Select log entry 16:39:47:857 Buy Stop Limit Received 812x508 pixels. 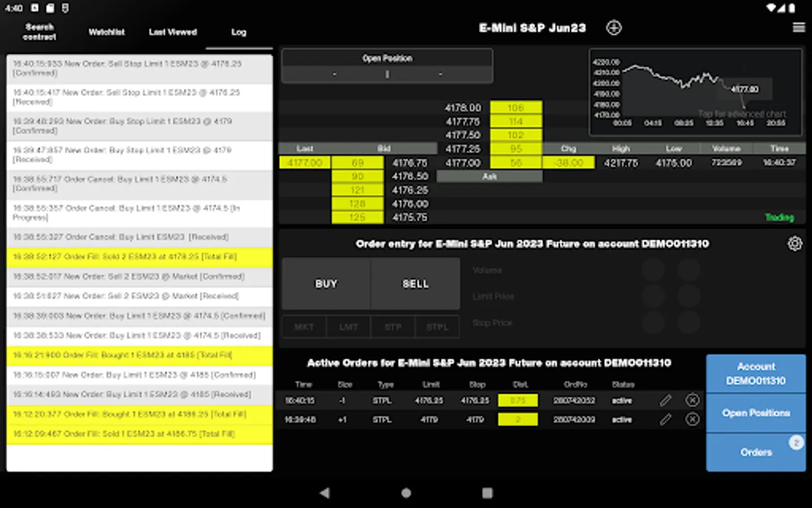click(x=139, y=155)
